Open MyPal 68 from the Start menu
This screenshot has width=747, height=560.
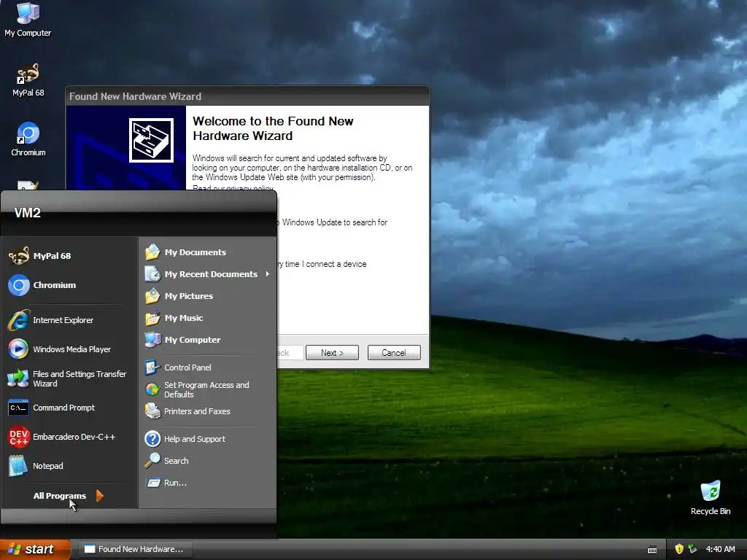[69, 256]
